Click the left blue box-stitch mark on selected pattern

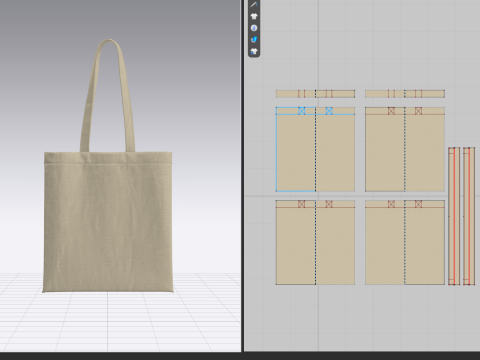(x=302, y=111)
